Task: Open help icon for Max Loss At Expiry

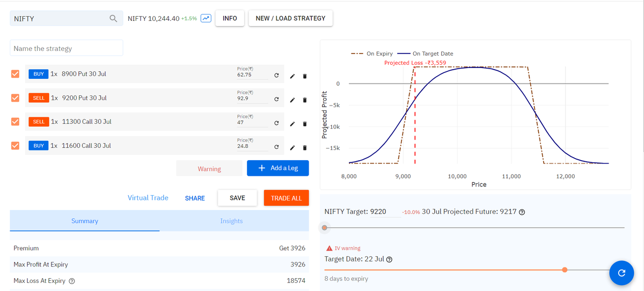Action: (72, 281)
